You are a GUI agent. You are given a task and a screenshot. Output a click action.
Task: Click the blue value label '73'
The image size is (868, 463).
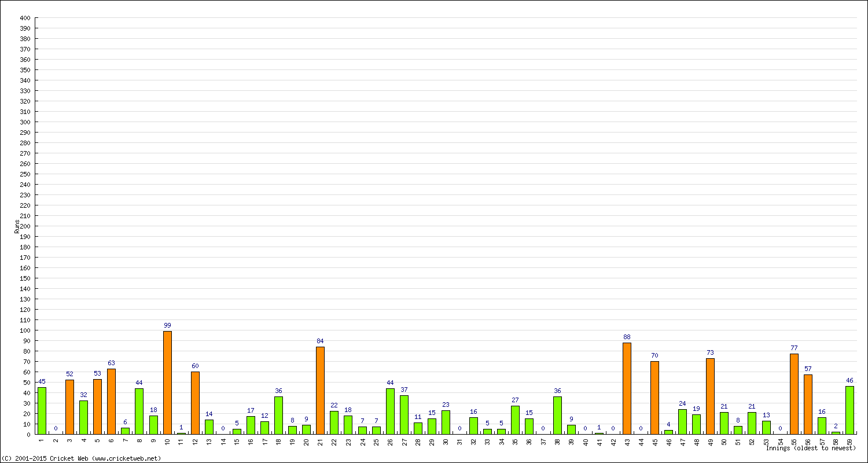[x=710, y=353]
